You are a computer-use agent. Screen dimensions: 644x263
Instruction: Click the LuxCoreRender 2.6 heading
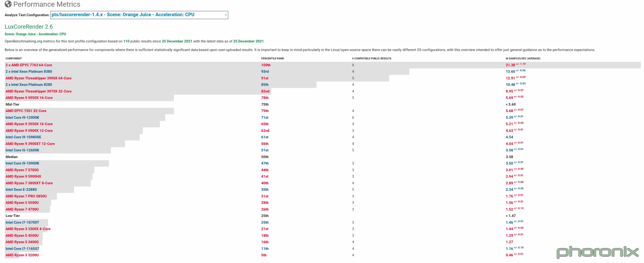point(29,27)
